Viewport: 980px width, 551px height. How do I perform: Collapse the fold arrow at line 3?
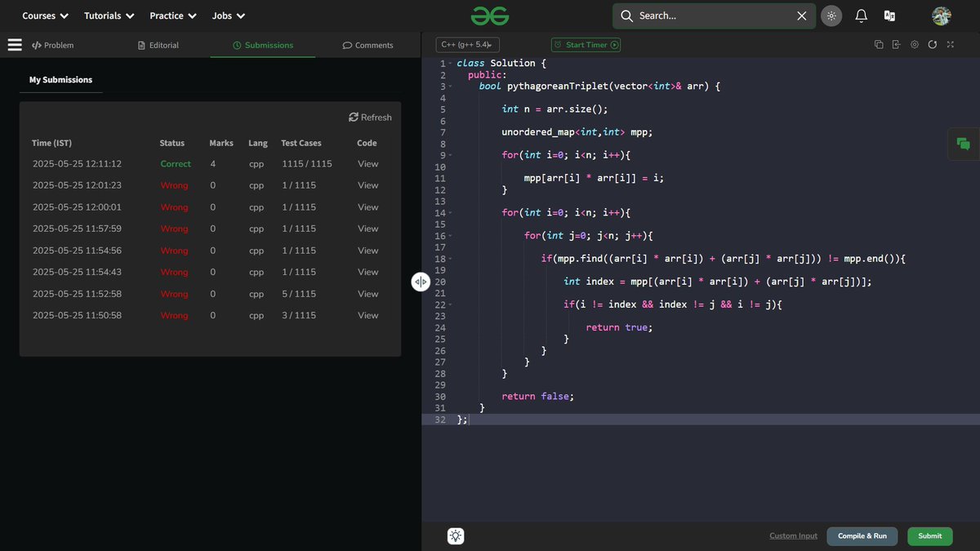pos(450,87)
